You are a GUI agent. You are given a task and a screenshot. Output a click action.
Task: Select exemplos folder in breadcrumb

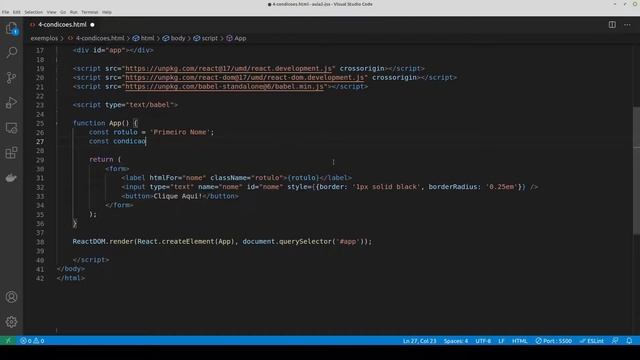point(44,38)
